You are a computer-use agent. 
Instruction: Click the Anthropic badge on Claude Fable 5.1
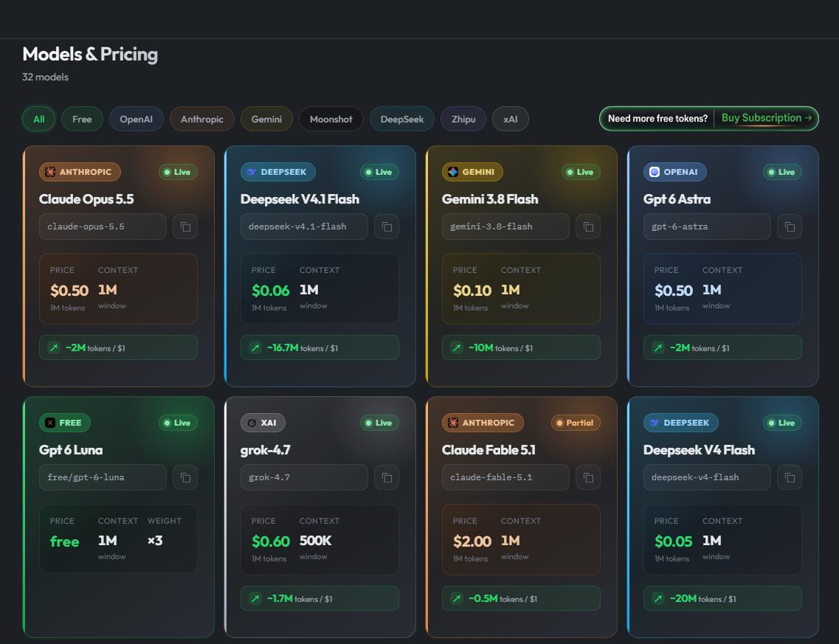(x=483, y=423)
